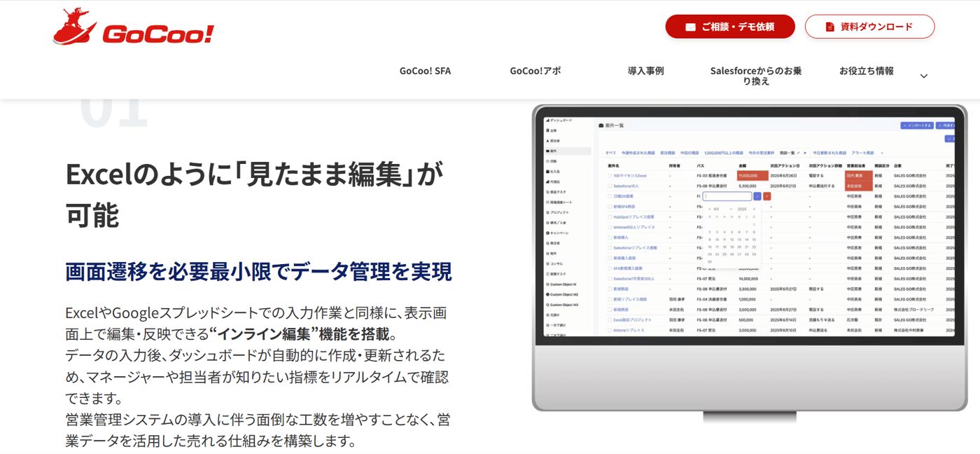This screenshot has width=980, height=454.
Task: Open the ご相談・デモ依頼 request button
Action: click(x=730, y=27)
